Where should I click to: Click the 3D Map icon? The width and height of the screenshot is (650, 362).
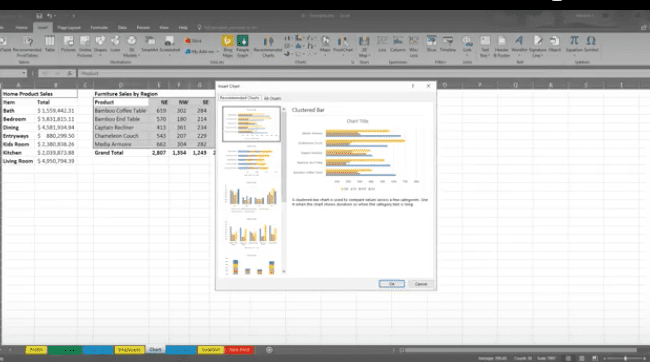[x=364, y=46]
